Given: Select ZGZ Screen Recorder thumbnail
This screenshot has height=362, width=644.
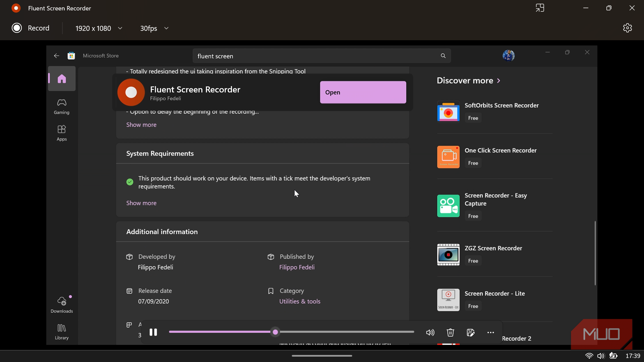Looking at the screenshot, I should pyautogui.click(x=448, y=255).
